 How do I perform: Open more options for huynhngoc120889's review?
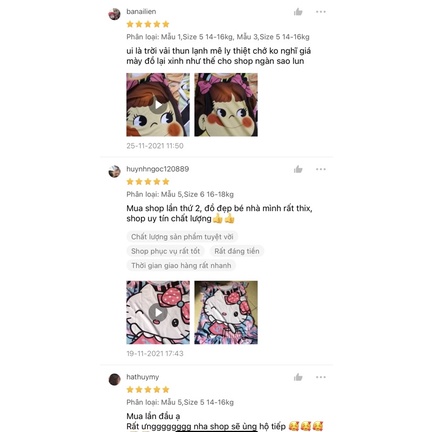[321, 169]
